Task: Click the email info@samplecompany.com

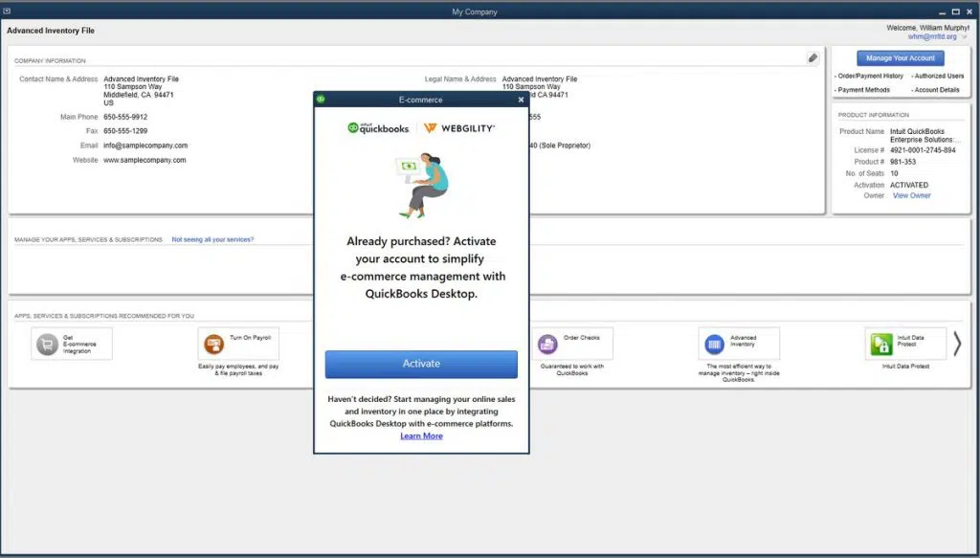Action: pos(145,145)
